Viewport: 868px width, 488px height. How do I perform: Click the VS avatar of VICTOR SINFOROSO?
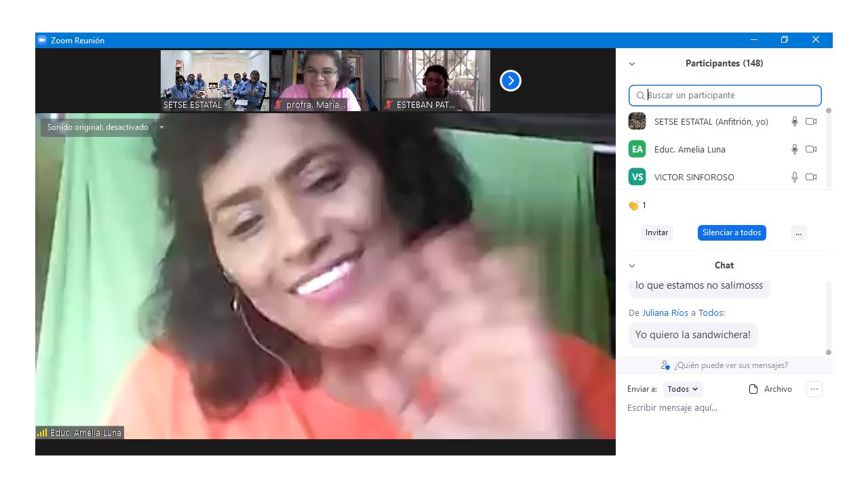tap(637, 177)
